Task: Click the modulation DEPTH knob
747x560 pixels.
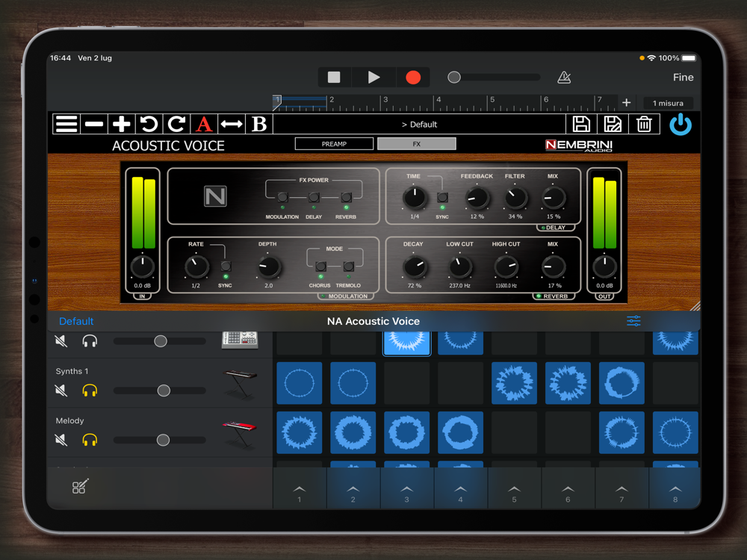Action: 269,267
